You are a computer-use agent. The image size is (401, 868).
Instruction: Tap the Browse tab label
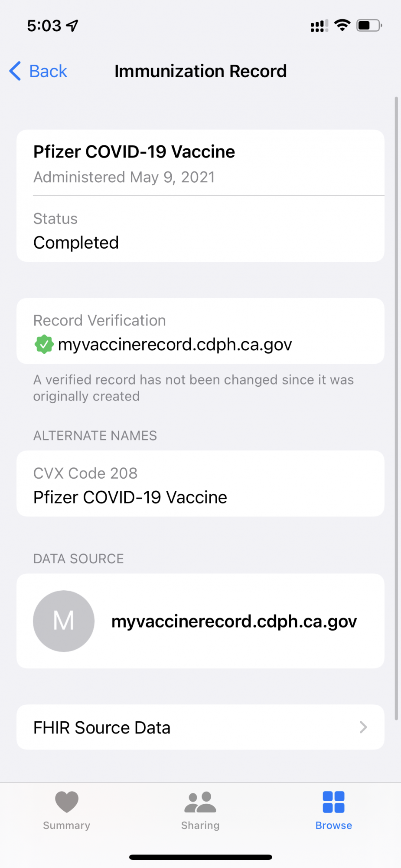point(333,825)
